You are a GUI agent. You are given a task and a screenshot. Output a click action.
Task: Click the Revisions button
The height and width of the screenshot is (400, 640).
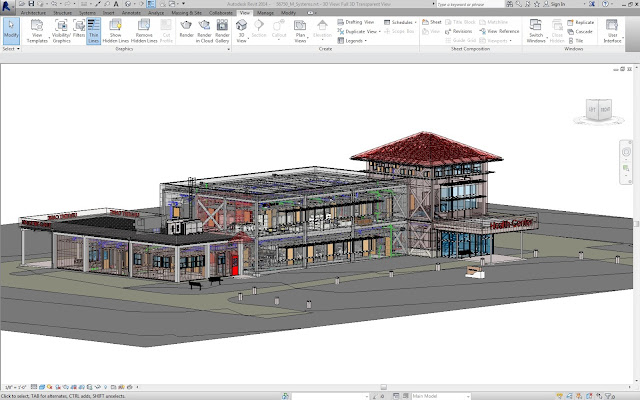click(458, 31)
